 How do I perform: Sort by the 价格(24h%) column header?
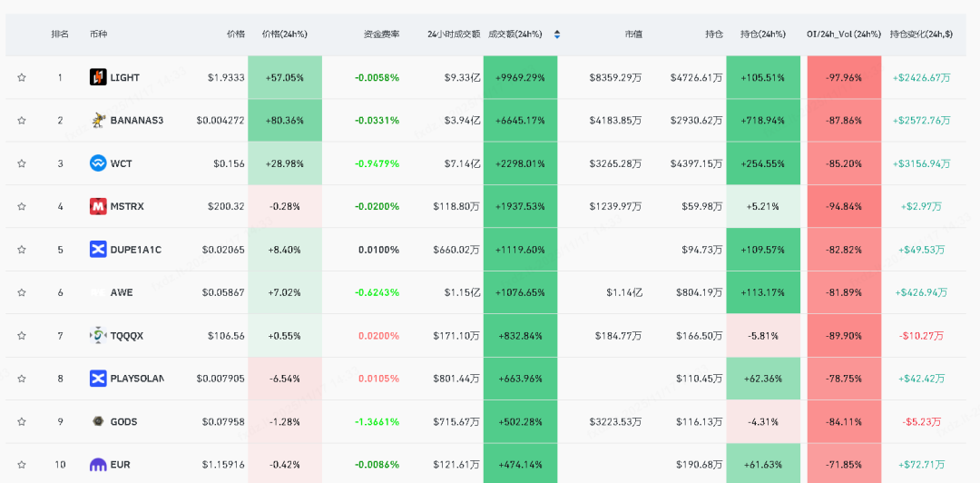[284, 34]
